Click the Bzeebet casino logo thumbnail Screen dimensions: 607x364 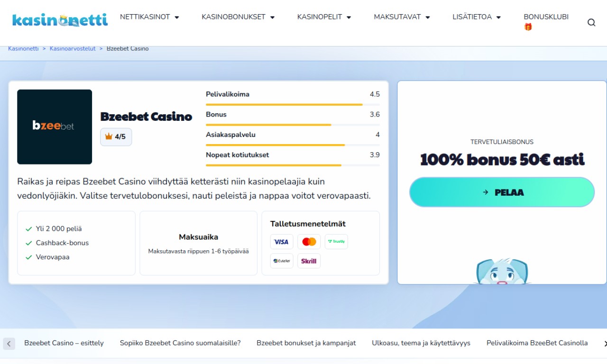(x=55, y=127)
